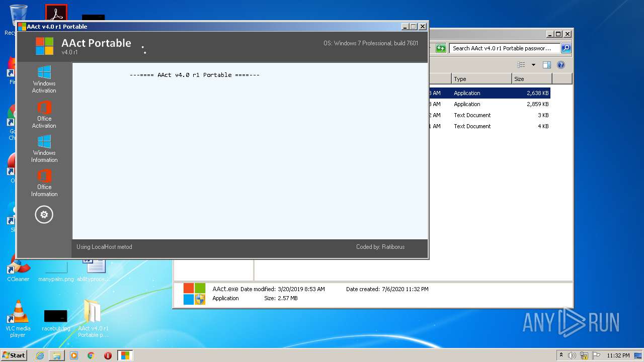Image resolution: width=644 pixels, height=362 pixels.
Task: Select abilityproce... desktop document
Action: (93, 270)
